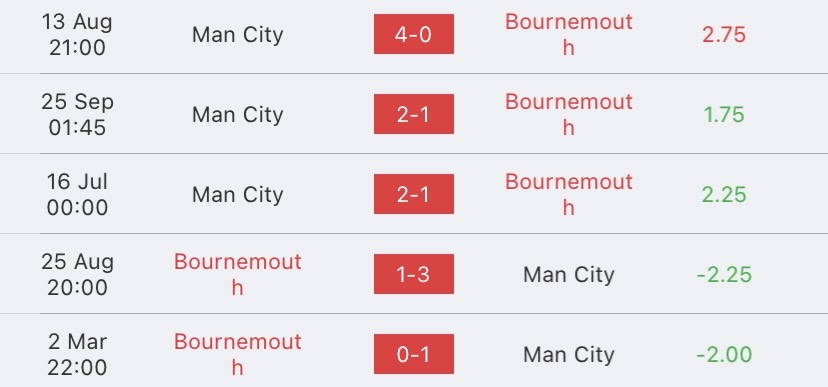Select Man City in 25 Sep row
Screen dimensions: 828x387
[238, 115]
